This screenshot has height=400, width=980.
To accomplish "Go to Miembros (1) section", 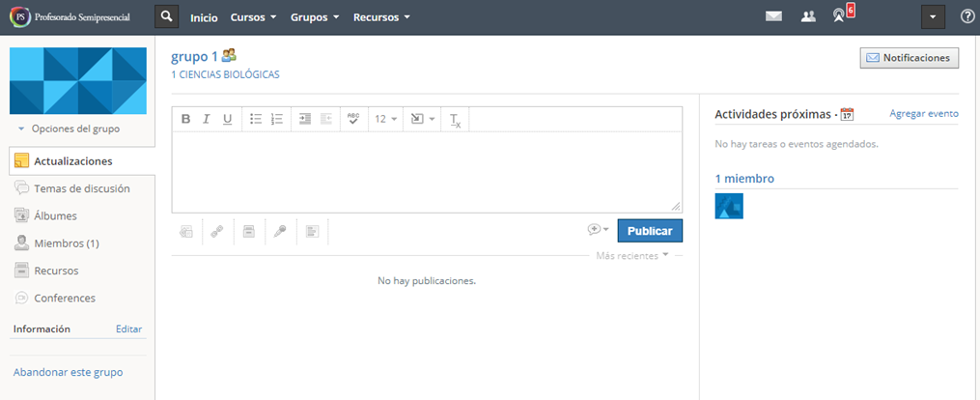I will [x=66, y=243].
